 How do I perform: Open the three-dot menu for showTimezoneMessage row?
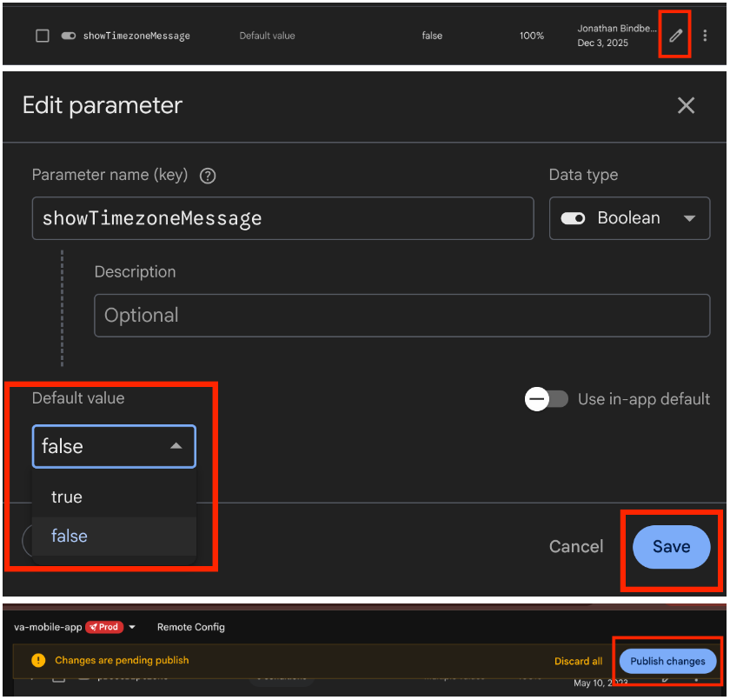[x=705, y=36]
